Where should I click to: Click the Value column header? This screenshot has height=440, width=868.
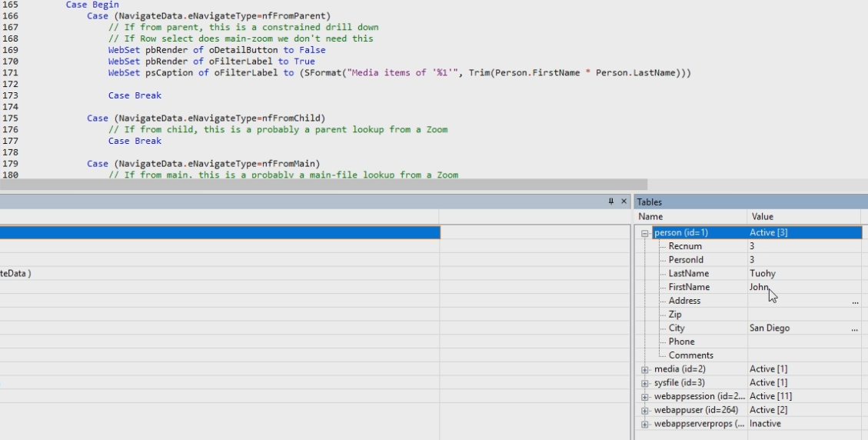[x=803, y=217]
